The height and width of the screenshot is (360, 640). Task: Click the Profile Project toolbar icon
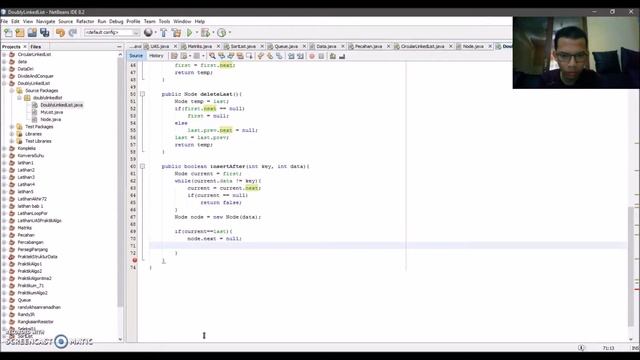coord(221,33)
